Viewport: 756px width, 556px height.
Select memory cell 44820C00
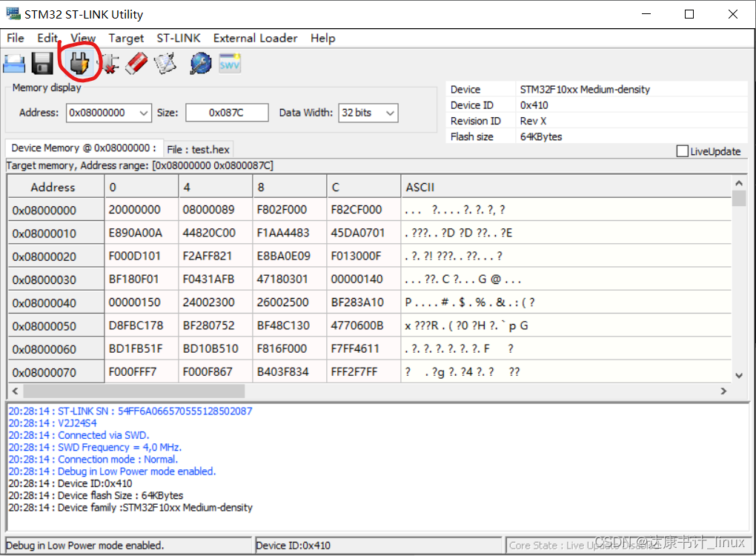coord(216,233)
